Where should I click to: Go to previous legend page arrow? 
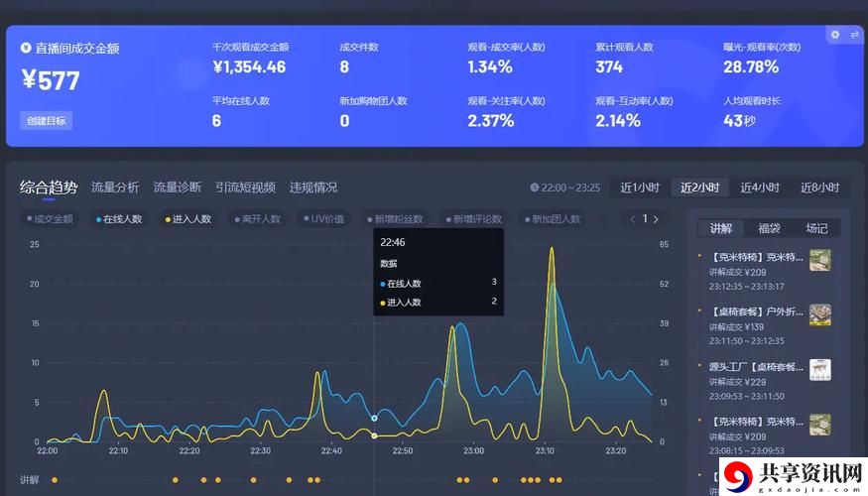point(632,219)
